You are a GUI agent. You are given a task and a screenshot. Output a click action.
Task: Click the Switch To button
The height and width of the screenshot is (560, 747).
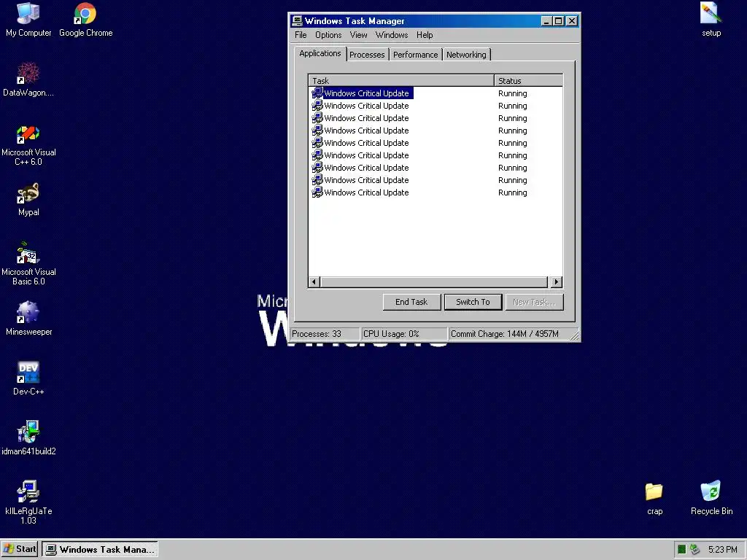tap(473, 302)
